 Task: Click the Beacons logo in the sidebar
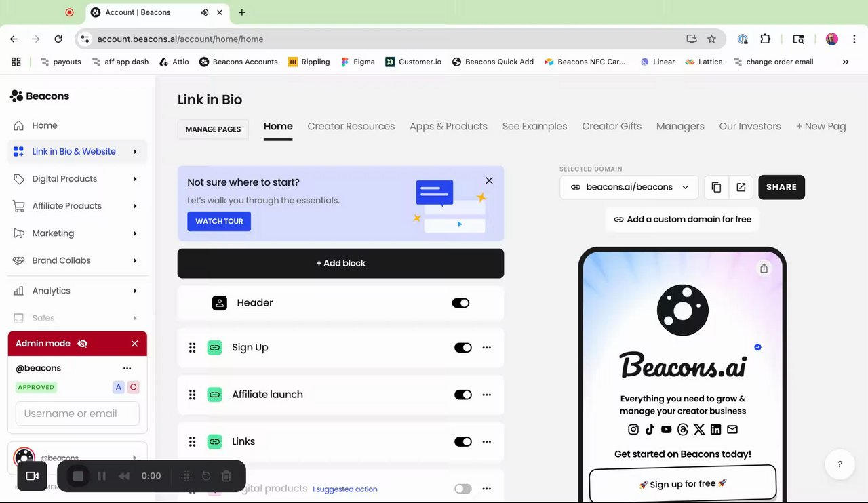click(x=39, y=96)
